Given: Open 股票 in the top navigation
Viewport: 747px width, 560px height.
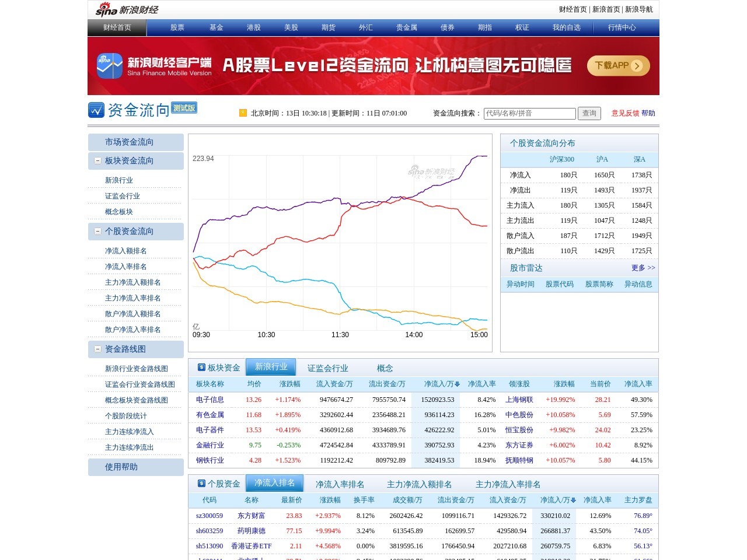Looking at the screenshot, I should click(177, 27).
